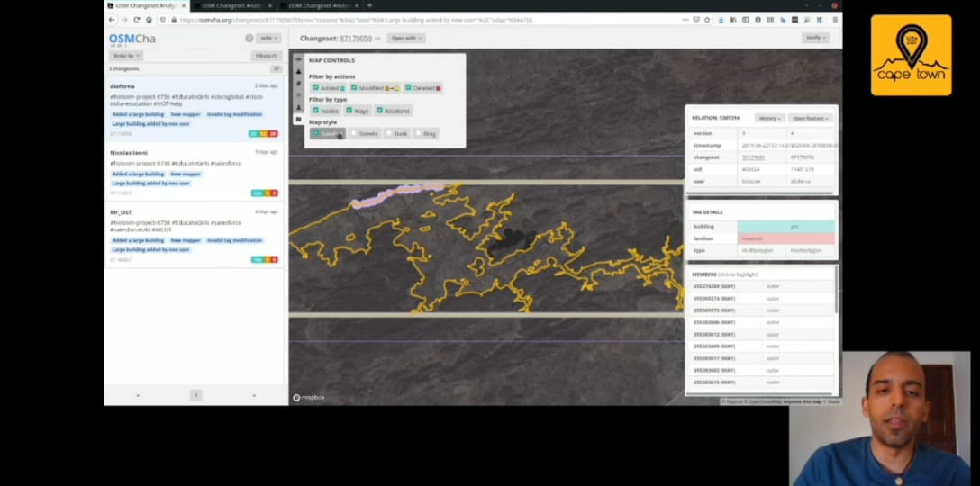Open the map controls icon in the sidebar
Image resolution: width=980 pixels, height=486 pixels.
tap(298, 119)
